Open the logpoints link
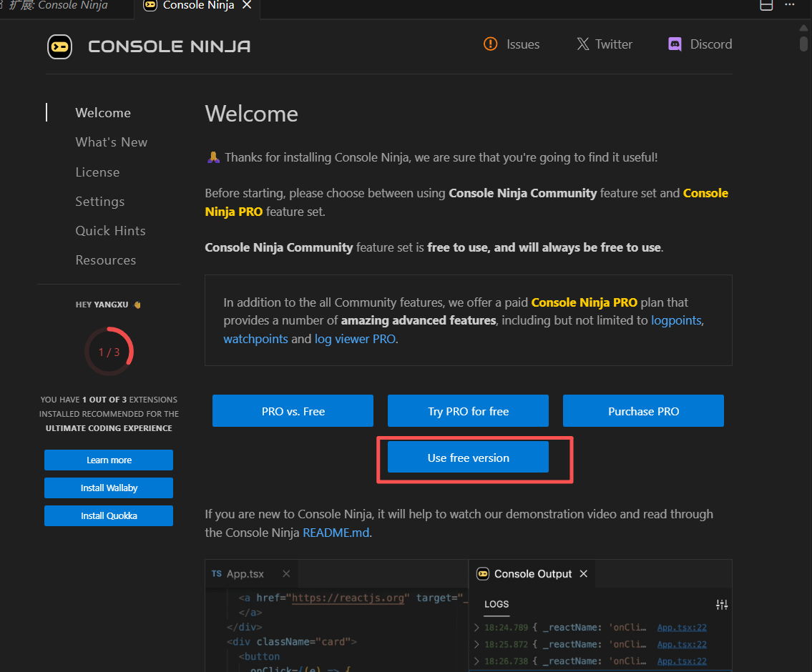 676,320
